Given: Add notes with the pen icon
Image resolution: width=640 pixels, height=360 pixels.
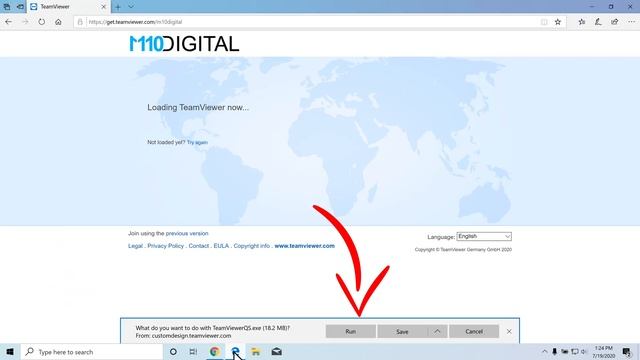Looking at the screenshot, I should pyautogui.click(x=598, y=22).
